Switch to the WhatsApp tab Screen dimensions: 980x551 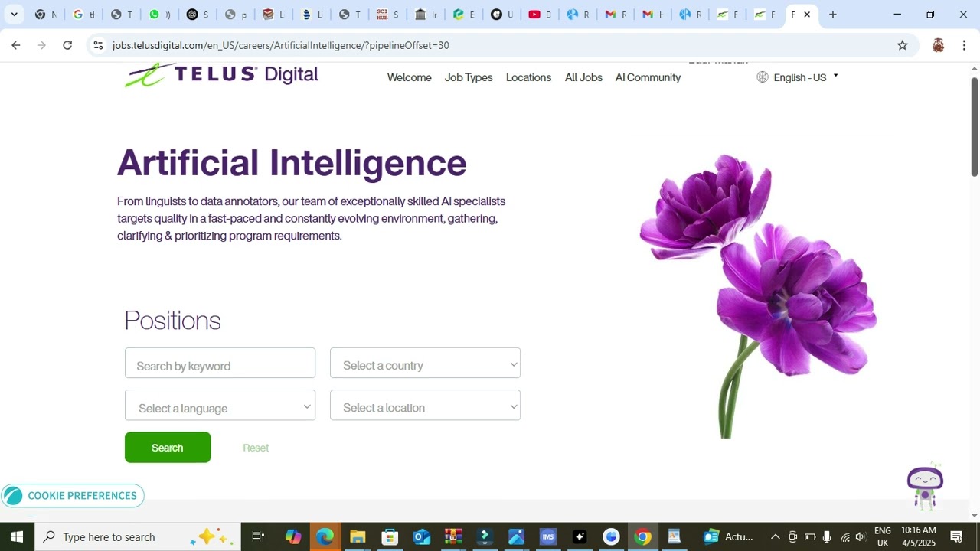(x=161, y=15)
